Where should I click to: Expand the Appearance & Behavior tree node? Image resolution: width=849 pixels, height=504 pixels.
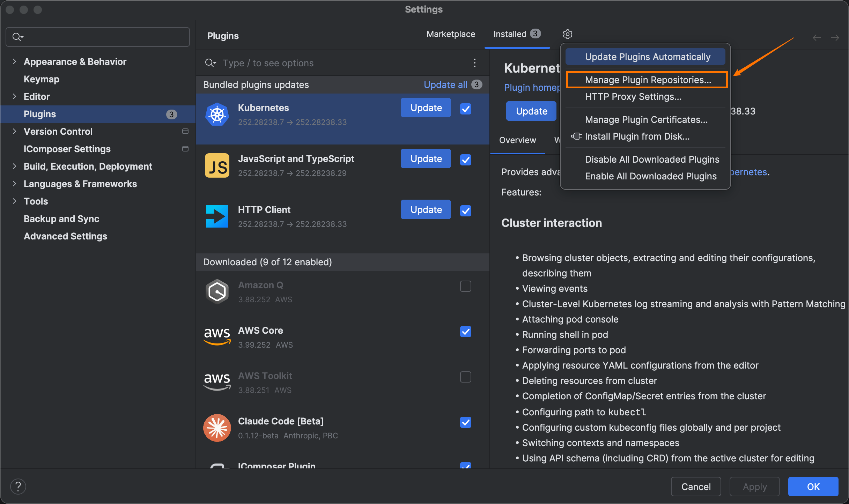[14, 61]
